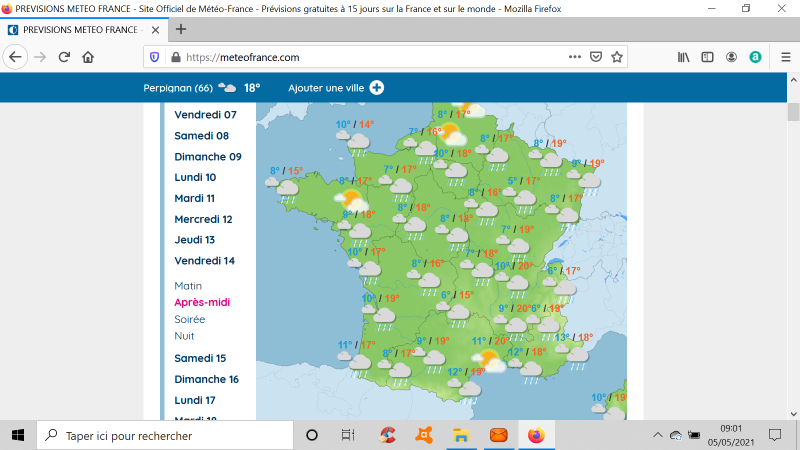
Task: Select Dimanche 09 forecast day
Action: coord(208,157)
